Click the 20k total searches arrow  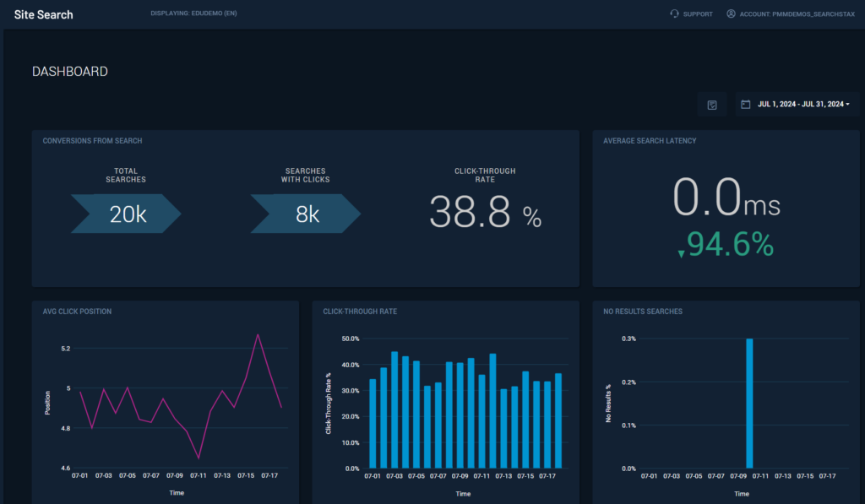point(127,214)
